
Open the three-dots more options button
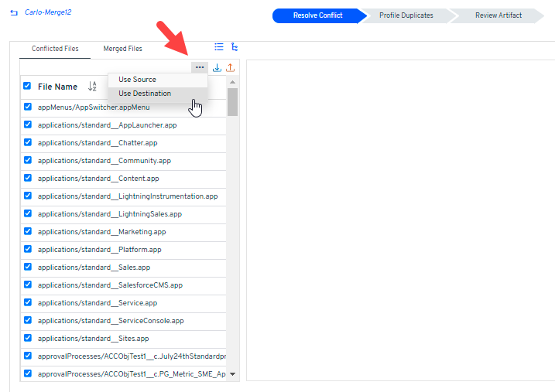tap(200, 67)
